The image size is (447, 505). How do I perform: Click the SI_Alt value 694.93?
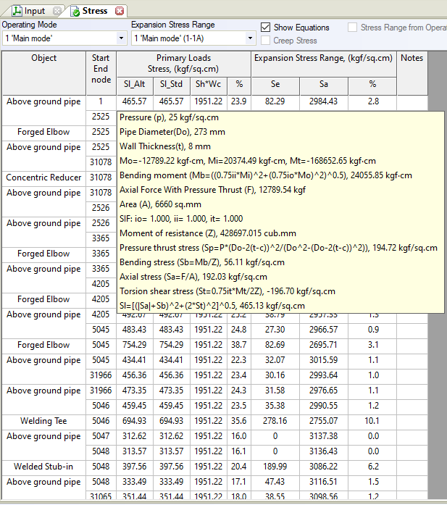click(135, 421)
